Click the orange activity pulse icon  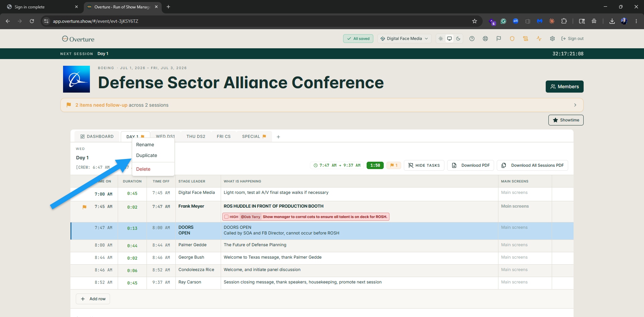point(539,39)
